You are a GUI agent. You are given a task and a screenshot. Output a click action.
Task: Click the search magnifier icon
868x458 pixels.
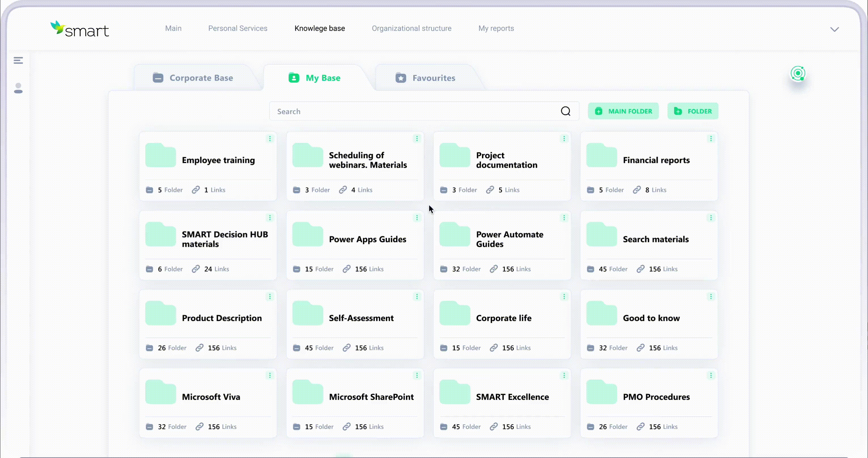coord(565,111)
